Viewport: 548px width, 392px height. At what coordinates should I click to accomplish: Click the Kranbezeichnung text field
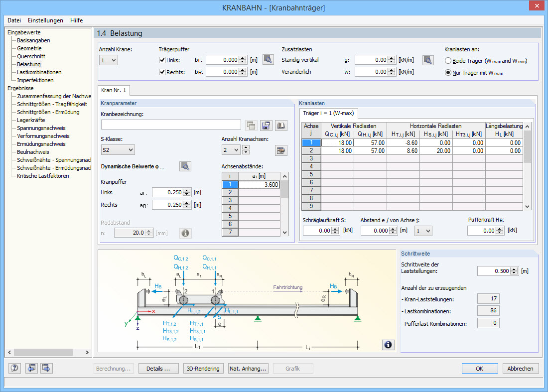pos(171,125)
